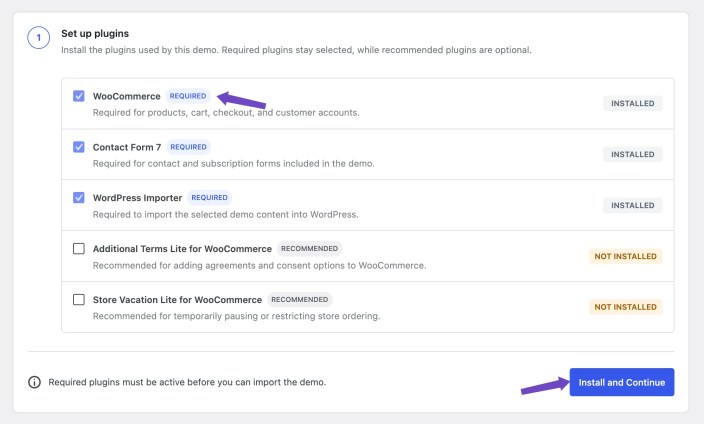The width and height of the screenshot is (704, 424).
Task: Click the info icon beside required plugins note
Action: (35, 382)
